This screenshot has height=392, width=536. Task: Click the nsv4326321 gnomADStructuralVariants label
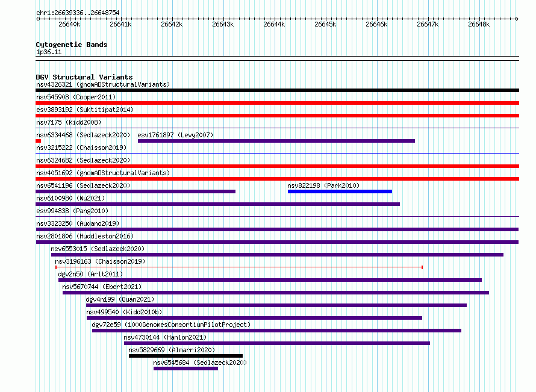(103, 84)
